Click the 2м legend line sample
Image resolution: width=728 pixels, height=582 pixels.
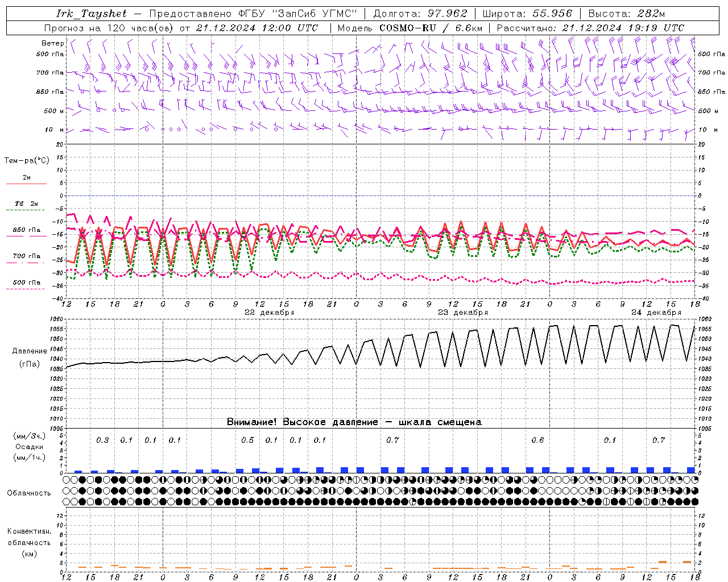pyautogui.click(x=26, y=184)
